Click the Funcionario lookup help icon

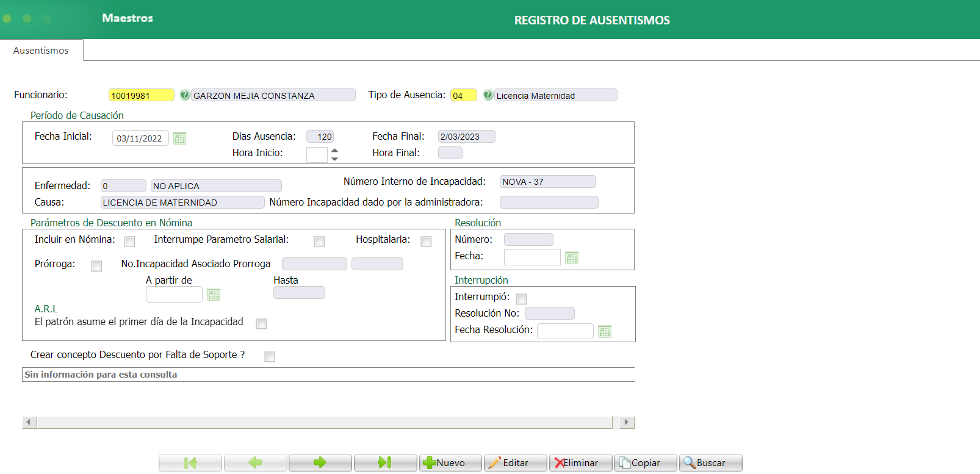[184, 95]
